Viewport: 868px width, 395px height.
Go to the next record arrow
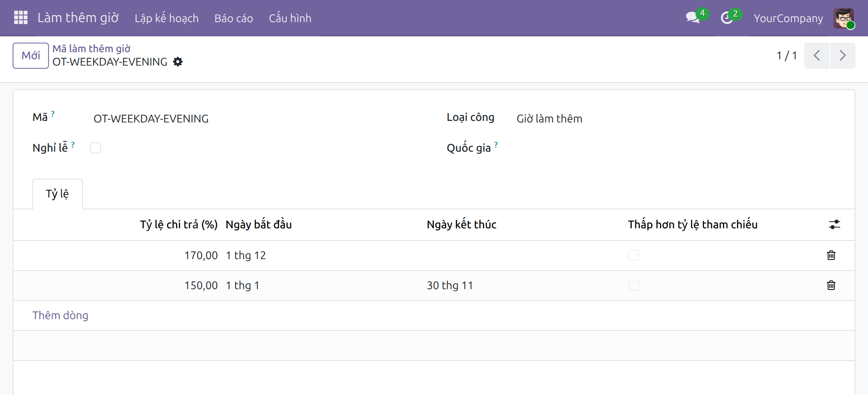coord(843,56)
